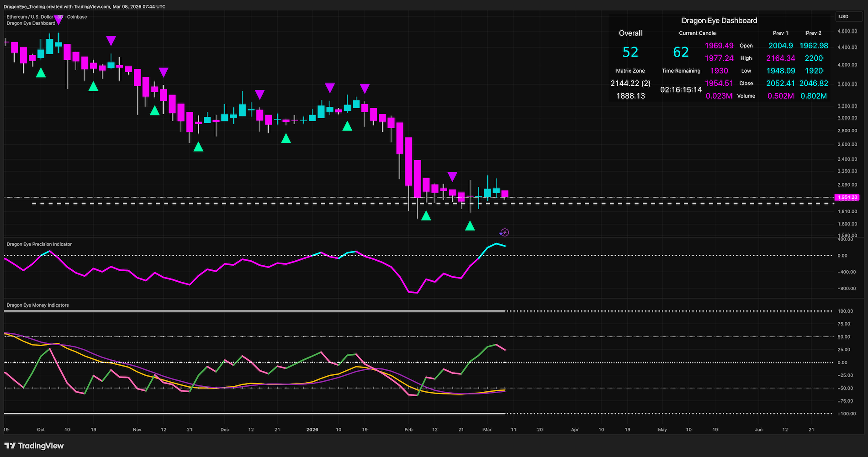Click the current volume 0.023M
Screen dimensions: 868x457
[719, 96]
